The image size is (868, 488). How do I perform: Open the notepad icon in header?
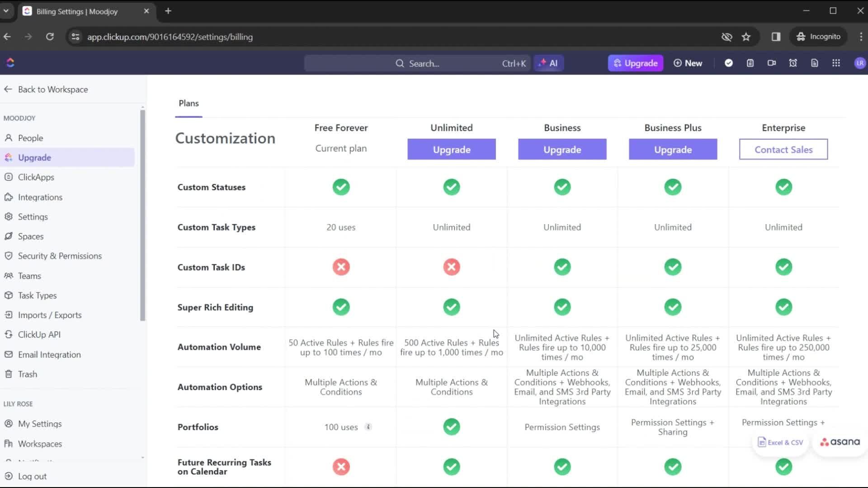[750, 63]
